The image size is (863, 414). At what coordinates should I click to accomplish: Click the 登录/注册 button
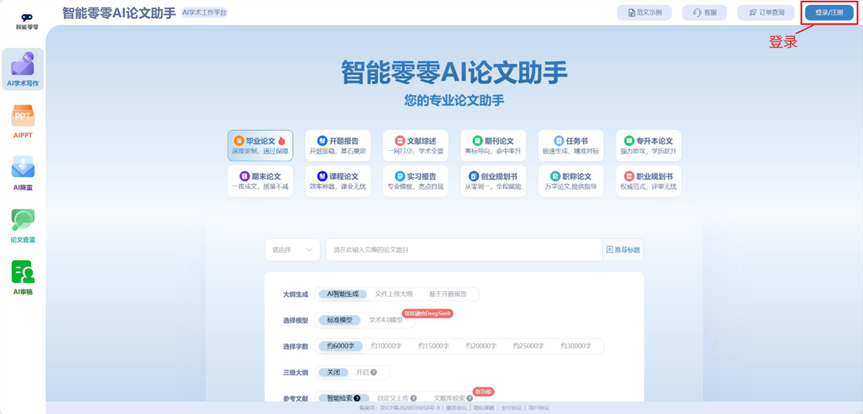click(x=829, y=13)
